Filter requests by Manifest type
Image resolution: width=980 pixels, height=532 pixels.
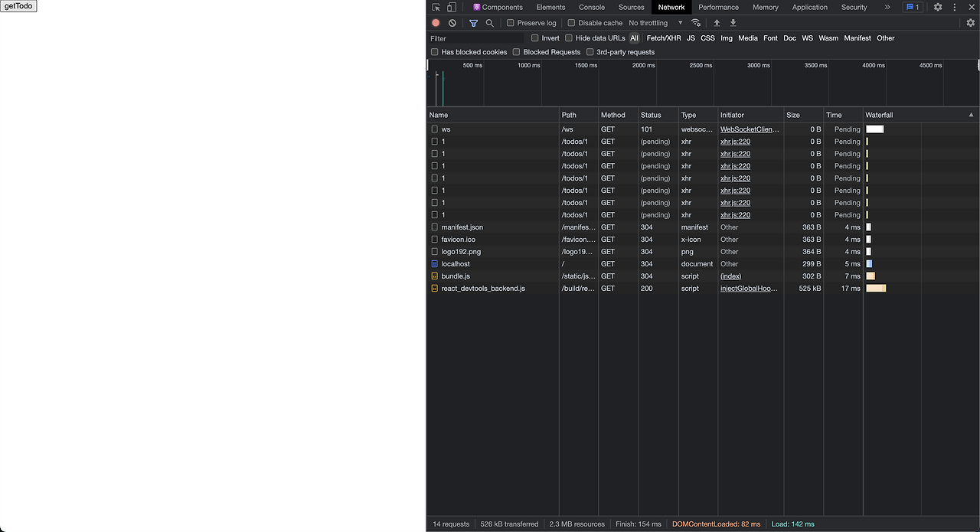(x=857, y=38)
